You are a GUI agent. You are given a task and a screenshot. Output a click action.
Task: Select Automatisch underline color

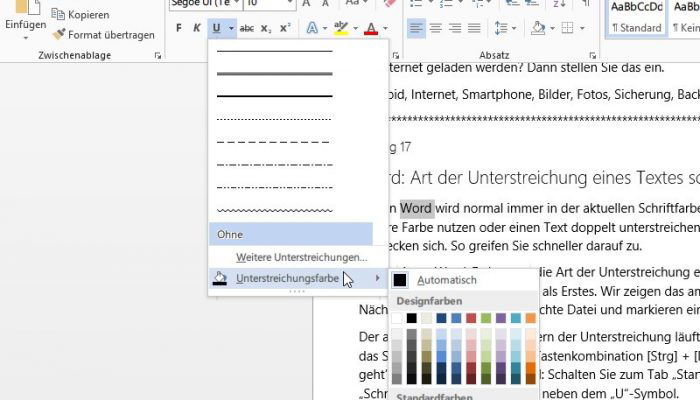pos(464,280)
